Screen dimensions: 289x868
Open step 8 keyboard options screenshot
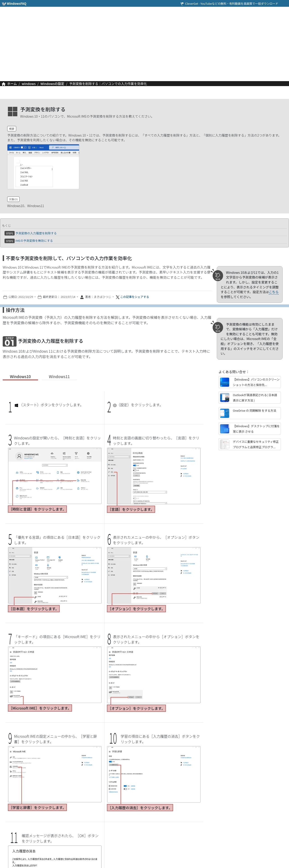154,675
